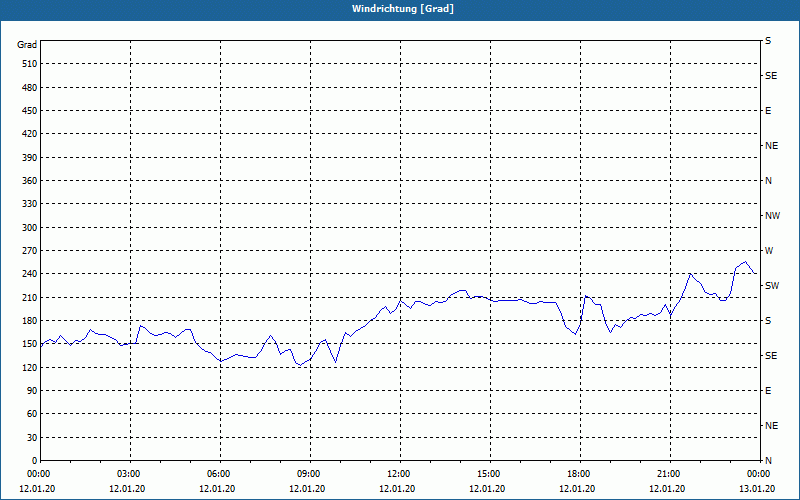Click the 12.01.20 date under 06:00
Screen dimensions: 800x500
217,489
